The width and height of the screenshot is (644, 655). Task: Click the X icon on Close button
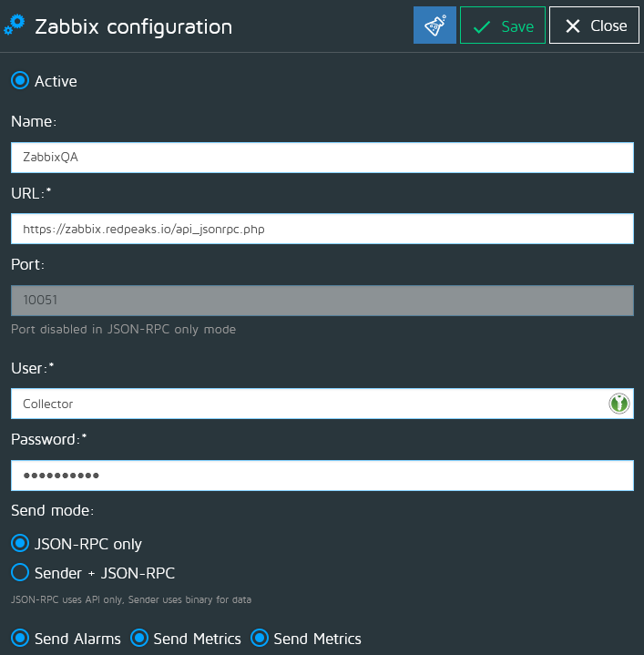(x=573, y=26)
